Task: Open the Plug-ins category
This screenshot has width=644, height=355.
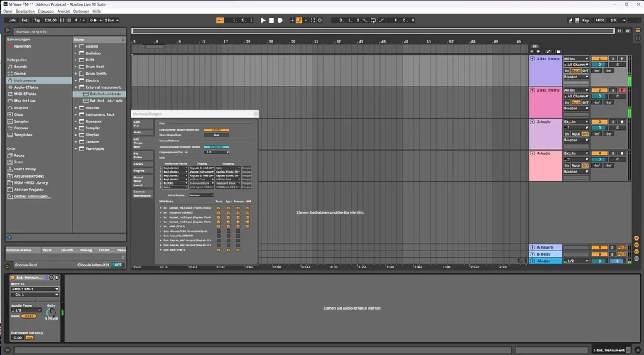Action: (21, 108)
